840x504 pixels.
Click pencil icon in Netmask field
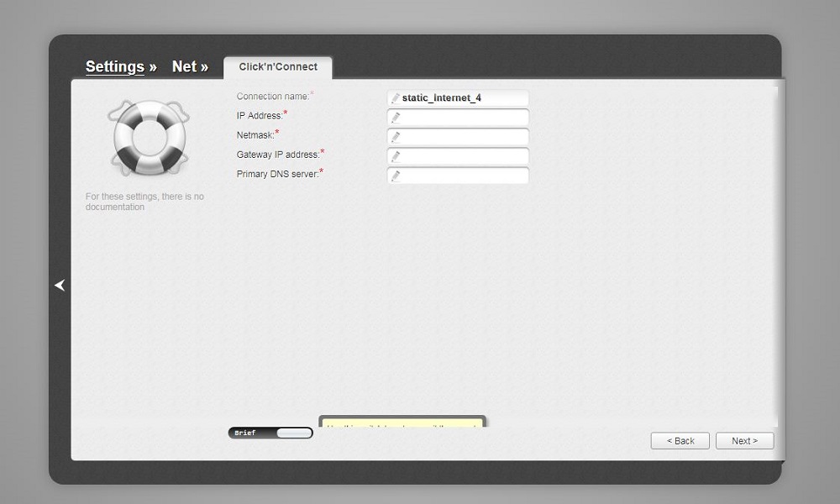396,137
